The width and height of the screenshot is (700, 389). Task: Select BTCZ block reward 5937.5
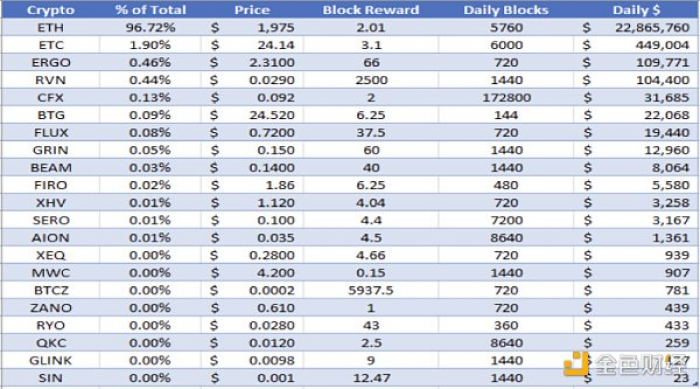click(371, 290)
